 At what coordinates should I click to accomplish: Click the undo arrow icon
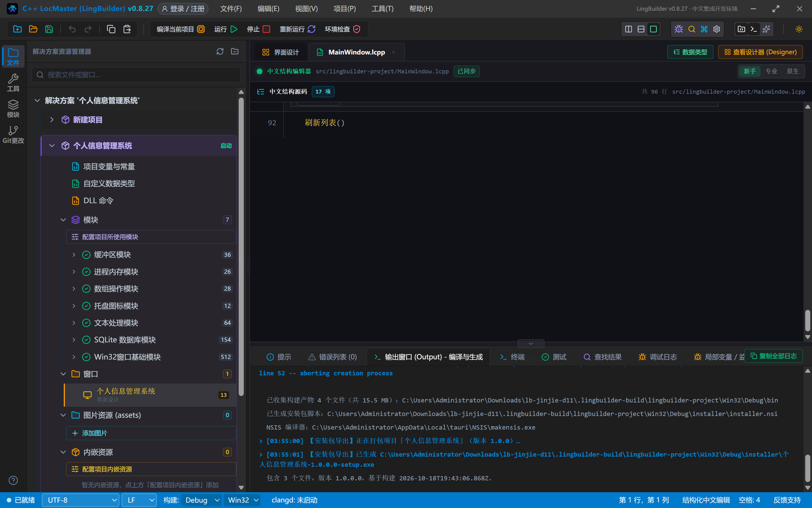pyautogui.click(x=72, y=29)
